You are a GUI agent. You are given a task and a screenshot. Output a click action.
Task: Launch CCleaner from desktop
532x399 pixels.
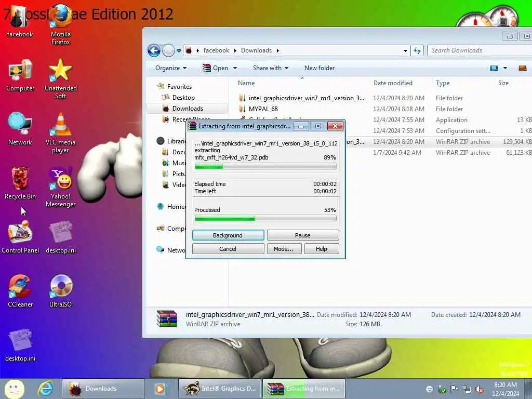coord(20,291)
